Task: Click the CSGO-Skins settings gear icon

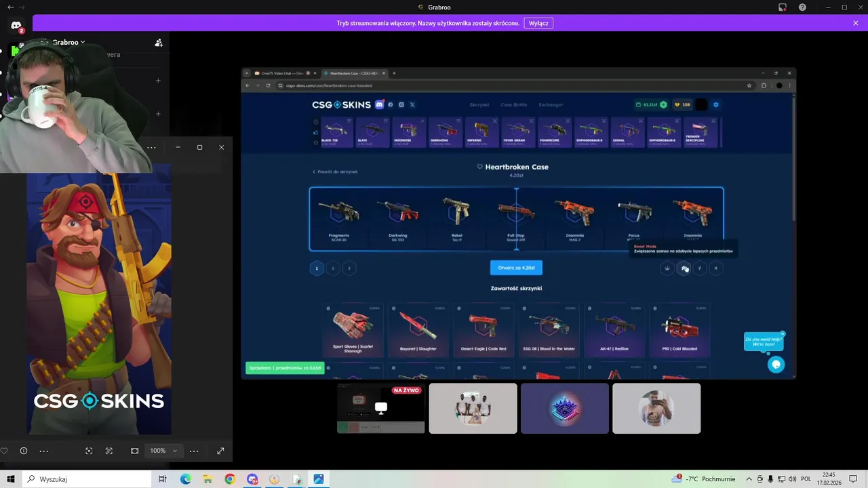Action: pyautogui.click(x=715, y=104)
